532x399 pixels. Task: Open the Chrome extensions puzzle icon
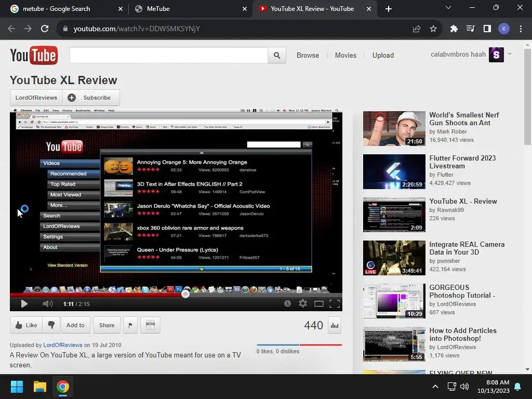point(454,29)
